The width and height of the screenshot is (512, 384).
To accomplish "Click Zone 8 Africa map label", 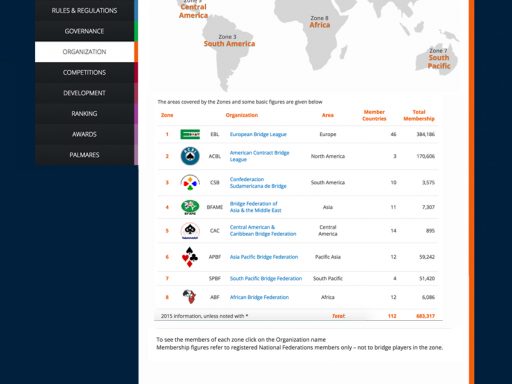I will click(x=320, y=22).
